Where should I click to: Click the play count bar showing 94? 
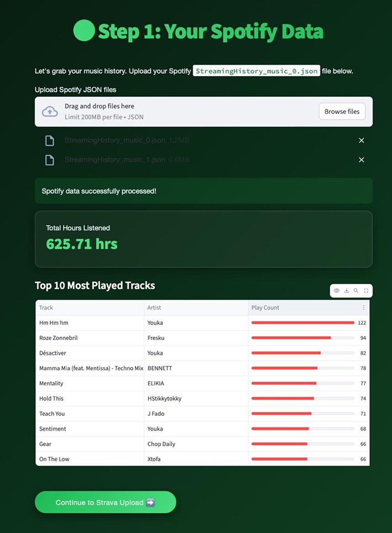click(x=302, y=338)
